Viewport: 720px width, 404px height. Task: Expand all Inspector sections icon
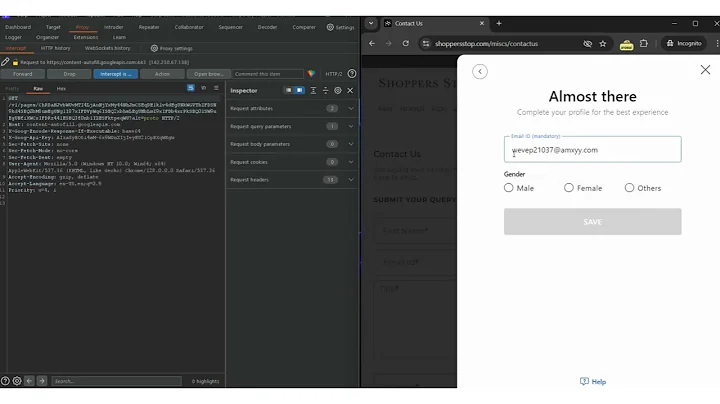(313, 90)
